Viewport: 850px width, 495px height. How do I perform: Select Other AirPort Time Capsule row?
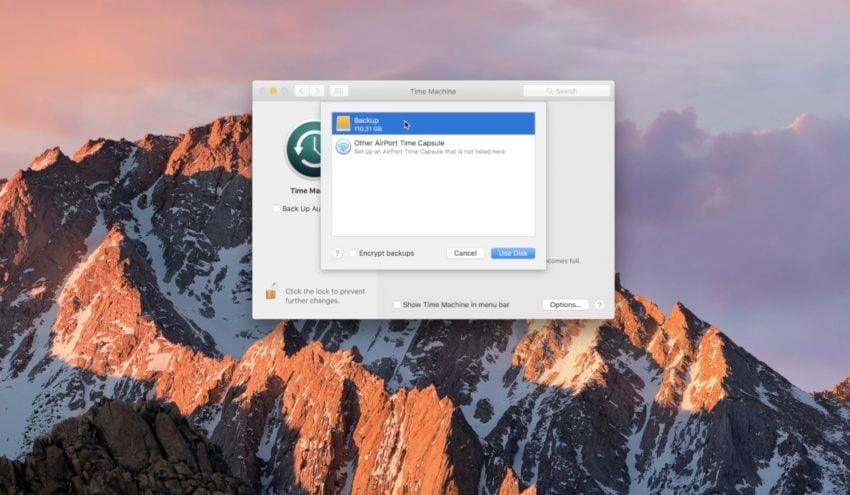pyautogui.click(x=433, y=146)
